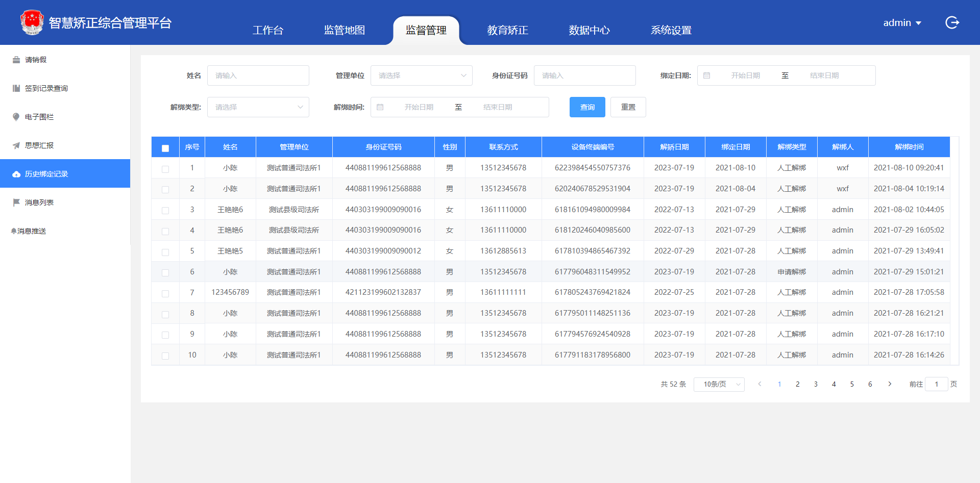980x483 pixels.
Task: Click the bell icon beside 消息推送
Action: coord(14,231)
